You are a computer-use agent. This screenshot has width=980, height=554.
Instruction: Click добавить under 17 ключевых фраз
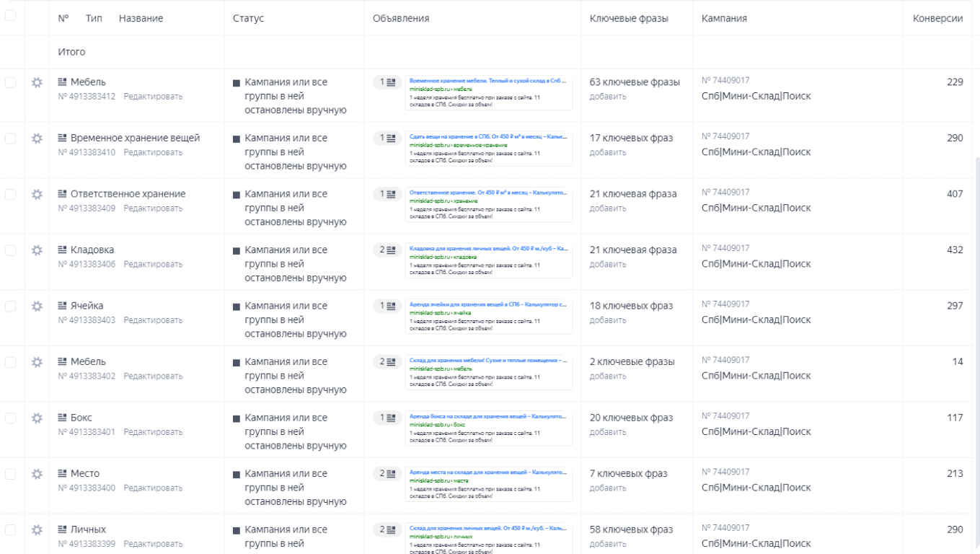click(608, 152)
